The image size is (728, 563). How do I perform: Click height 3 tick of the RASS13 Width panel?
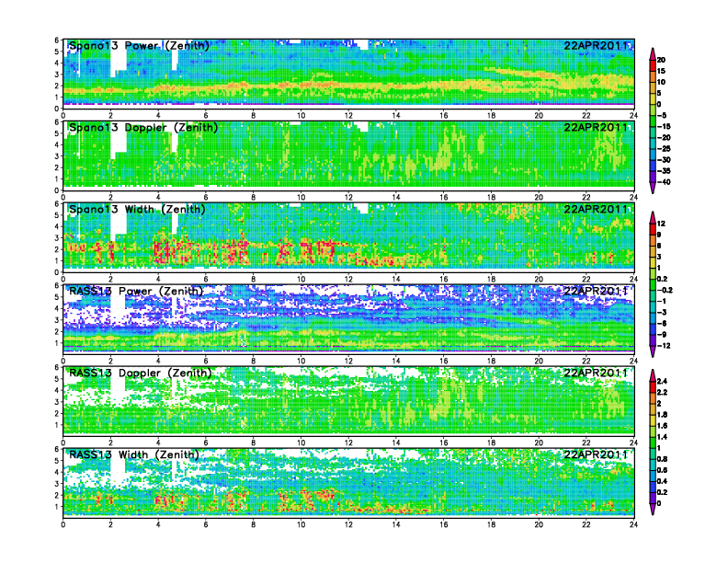57,484
